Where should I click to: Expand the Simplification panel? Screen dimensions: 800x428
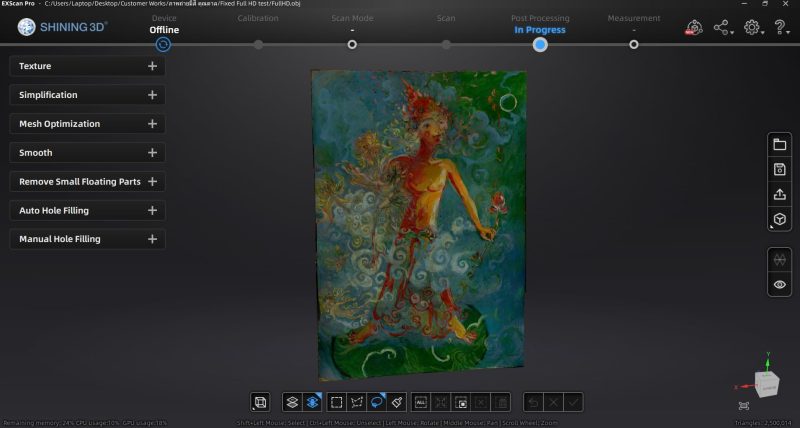click(x=87, y=95)
